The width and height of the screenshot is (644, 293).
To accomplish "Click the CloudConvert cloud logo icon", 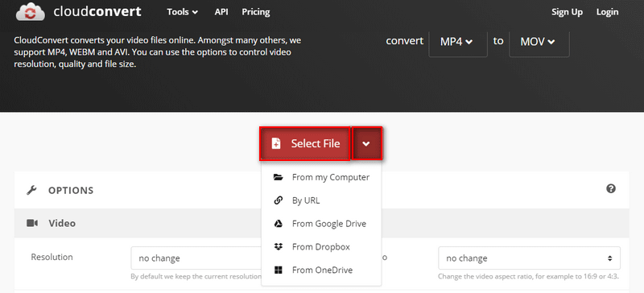I will click(x=31, y=11).
